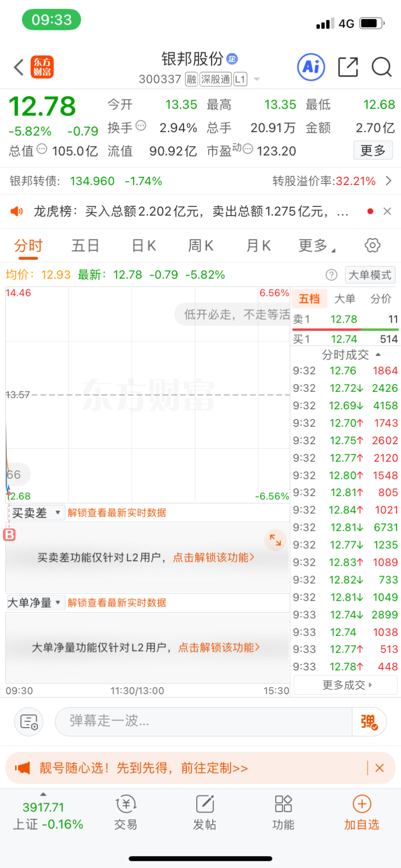This screenshot has height=868, width=401.
Task: Open the 大单净量 indicator dropdown
Action: (x=35, y=603)
